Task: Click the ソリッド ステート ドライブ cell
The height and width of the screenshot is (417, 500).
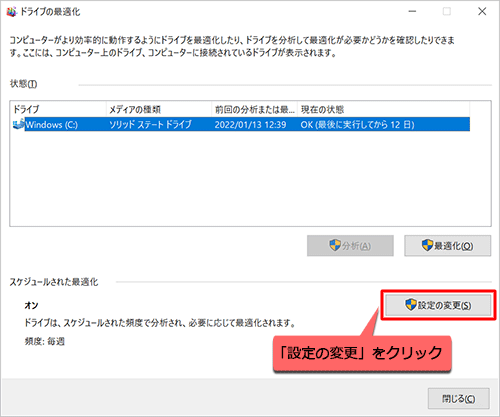Action: [150, 125]
